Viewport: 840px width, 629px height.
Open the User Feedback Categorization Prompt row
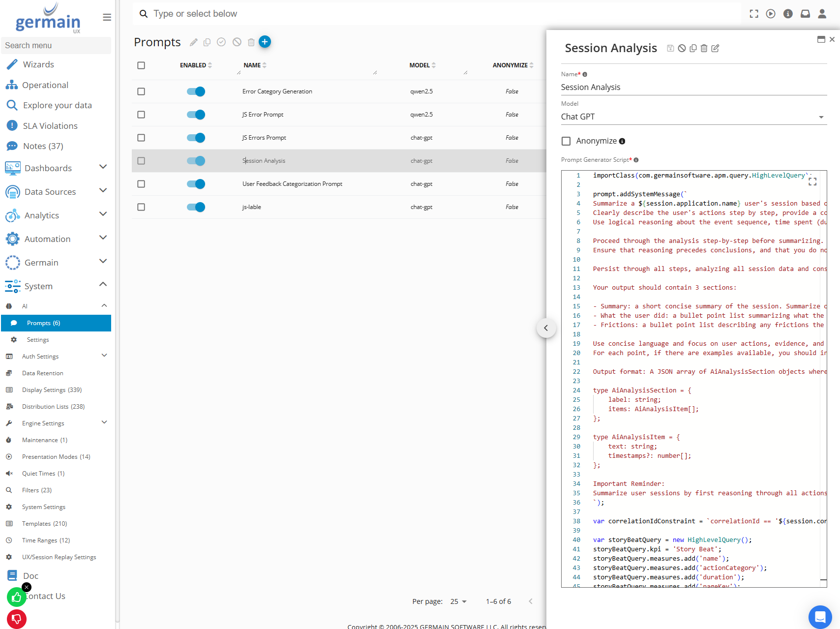[292, 184]
